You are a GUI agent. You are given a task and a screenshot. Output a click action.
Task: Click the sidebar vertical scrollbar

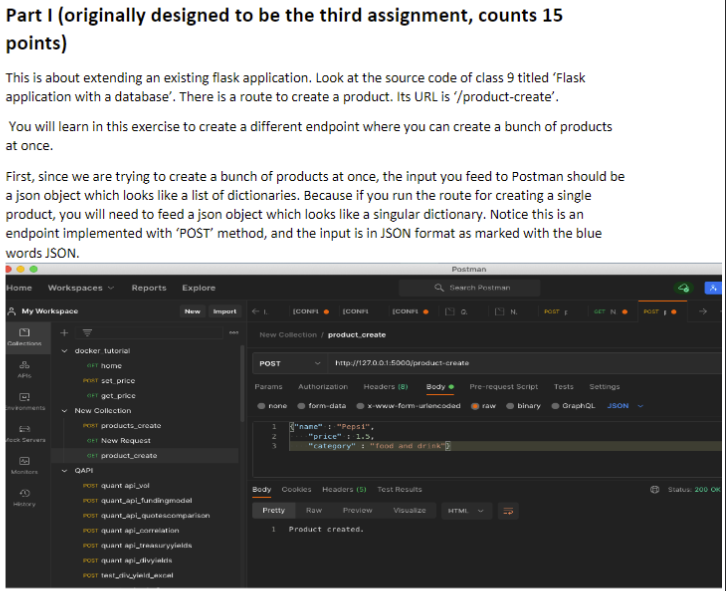[242, 384]
